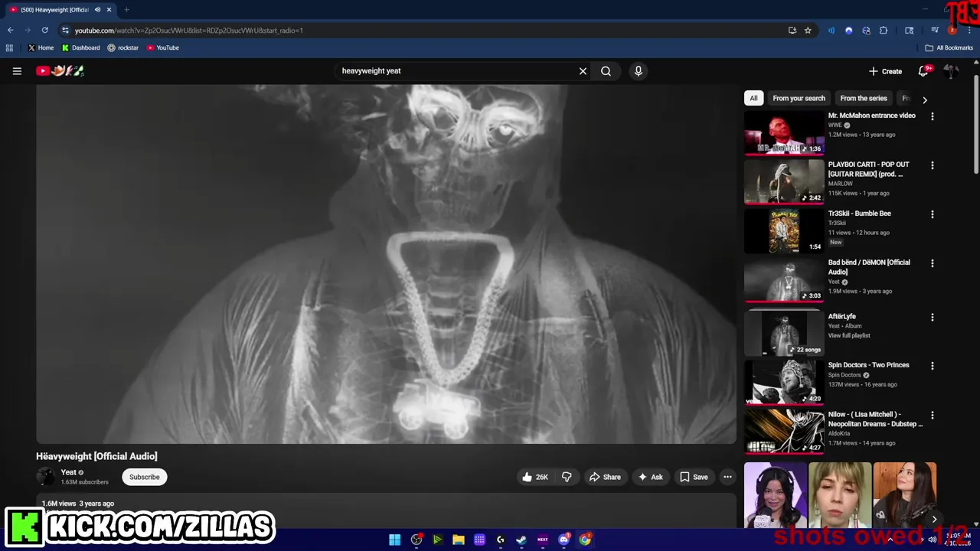Viewport: 980px width, 551px height.
Task: Reload the page with refresh icon
Action: (44, 30)
